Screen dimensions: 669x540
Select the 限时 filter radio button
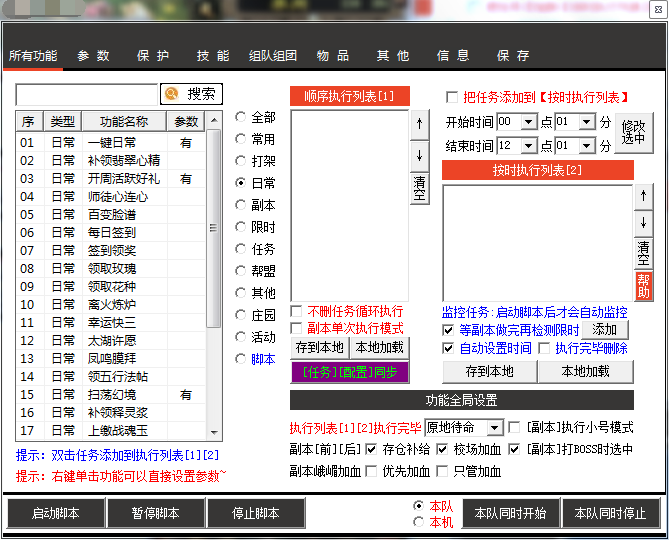tap(241, 227)
